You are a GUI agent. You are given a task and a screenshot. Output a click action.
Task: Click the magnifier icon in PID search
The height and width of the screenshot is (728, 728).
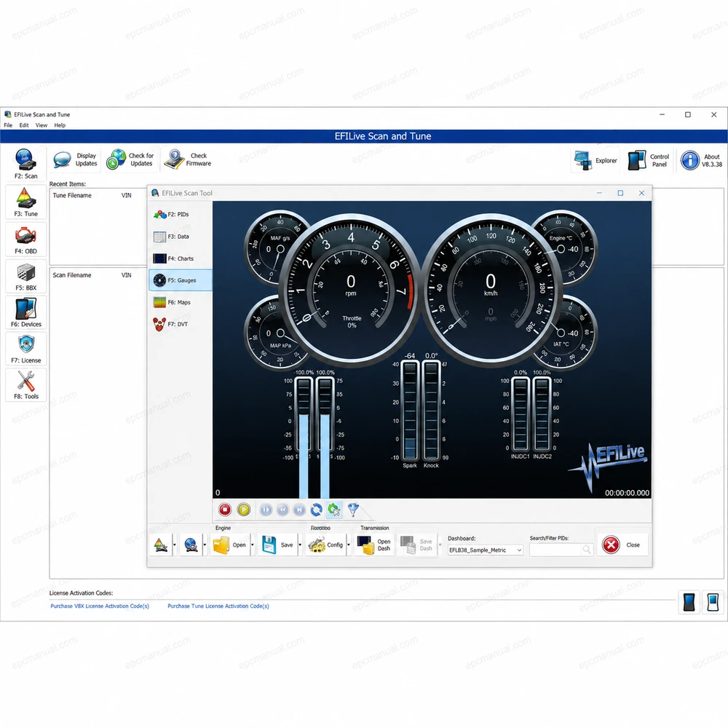[x=587, y=550]
